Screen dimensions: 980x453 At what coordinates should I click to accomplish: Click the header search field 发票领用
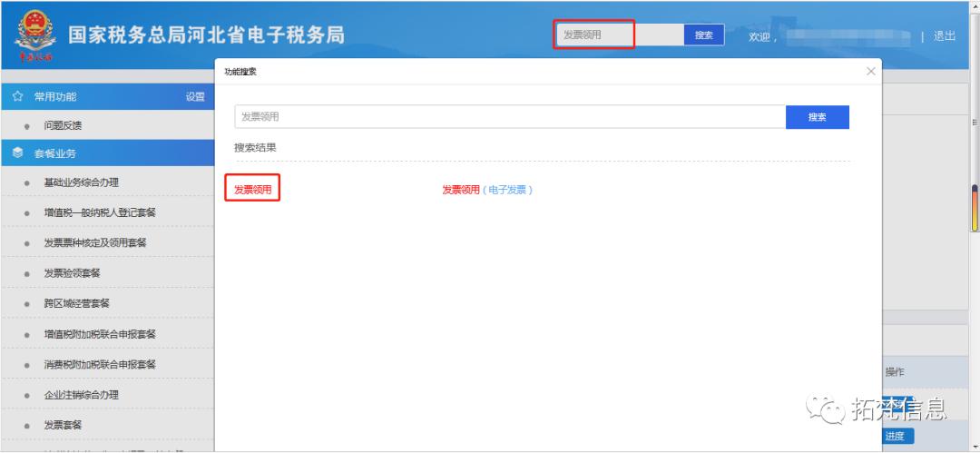[x=618, y=35]
